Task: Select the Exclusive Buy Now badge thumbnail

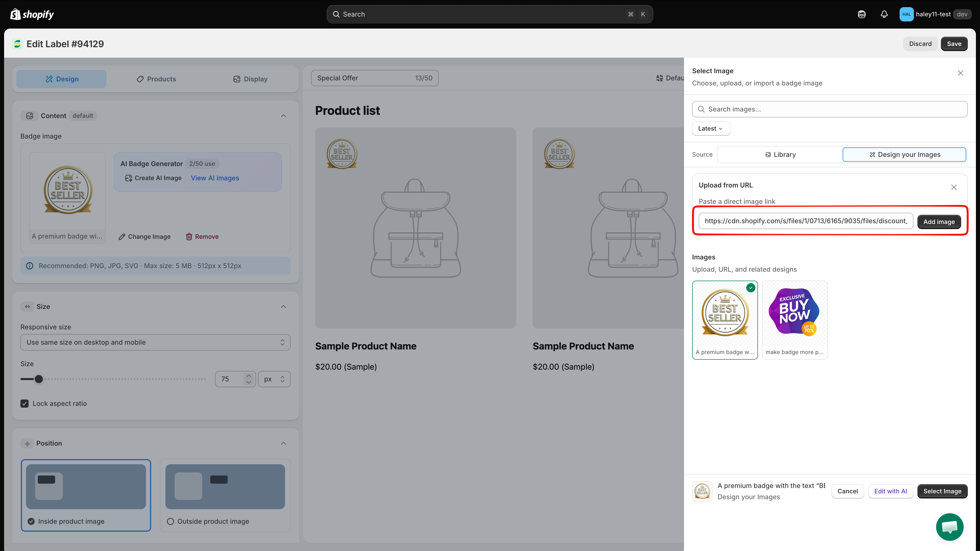Action: [x=794, y=320]
